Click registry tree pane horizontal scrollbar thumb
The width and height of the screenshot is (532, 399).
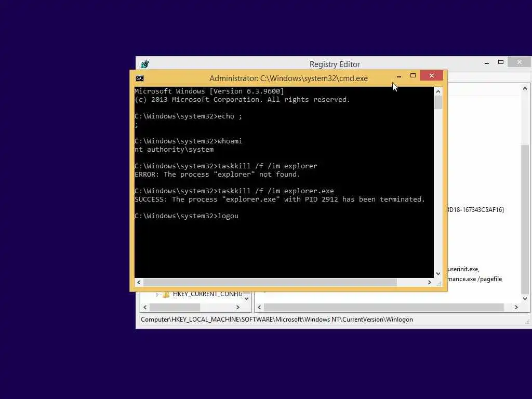pos(175,308)
